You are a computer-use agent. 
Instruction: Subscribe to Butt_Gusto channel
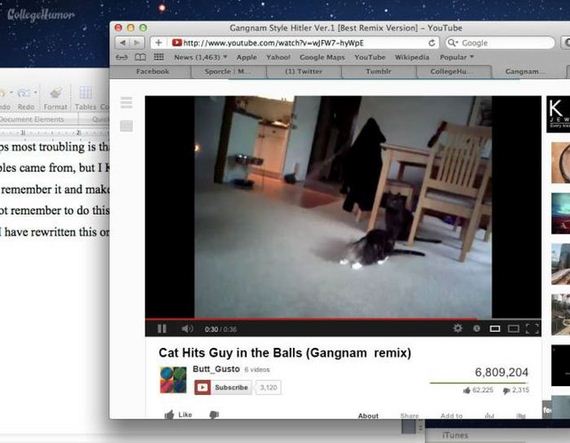tap(223, 387)
